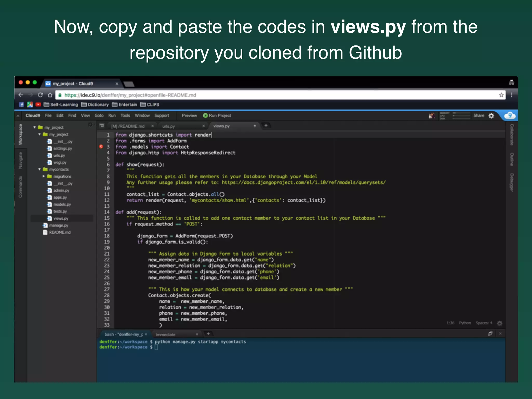Screen dimensions: 532x399
Task: Click the Run Project button
Action: pyautogui.click(x=217, y=116)
